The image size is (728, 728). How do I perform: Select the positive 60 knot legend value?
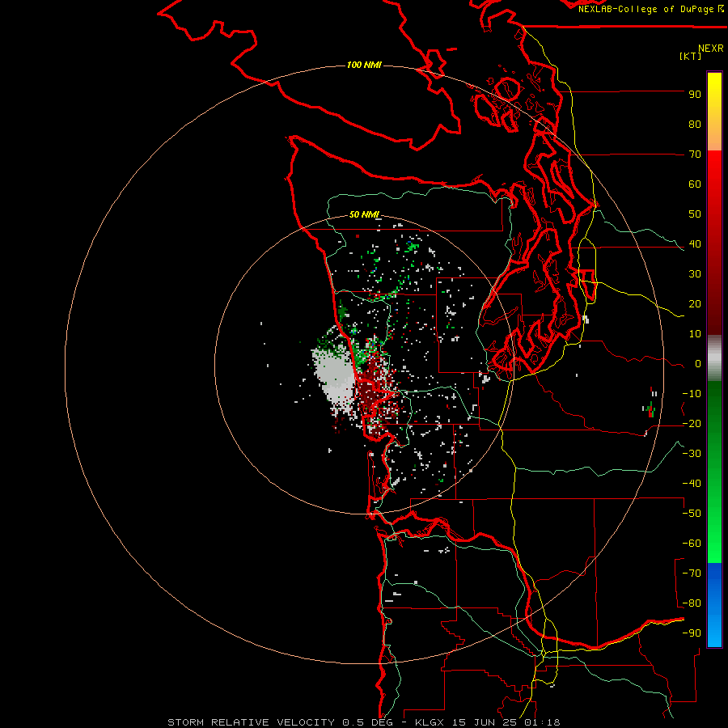(x=695, y=184)
